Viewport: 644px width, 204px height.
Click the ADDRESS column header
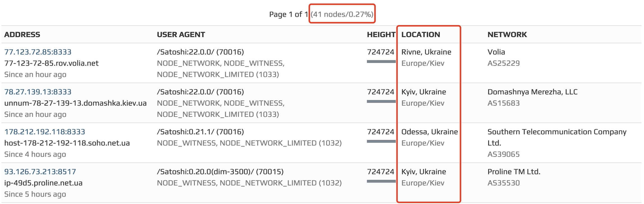(22, 35)
